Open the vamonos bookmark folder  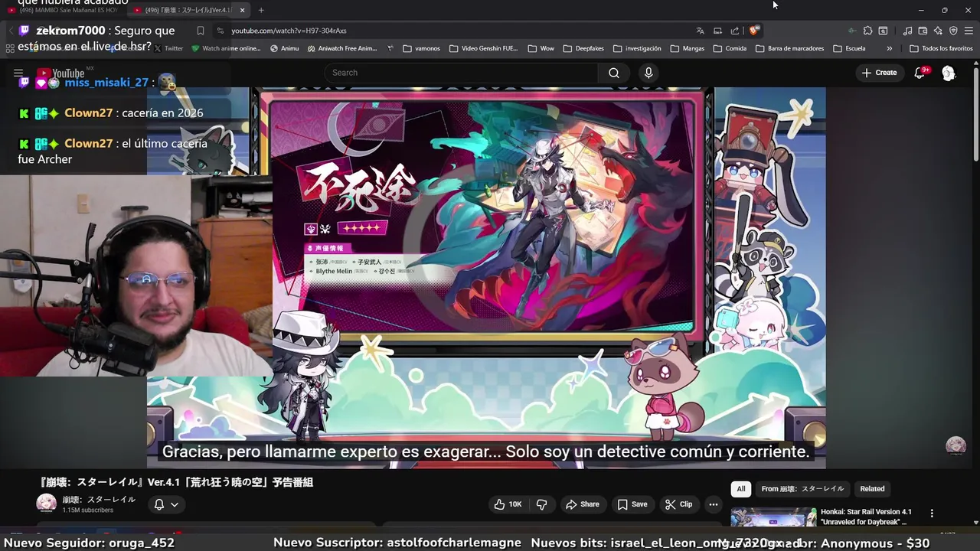coord(420,48)
